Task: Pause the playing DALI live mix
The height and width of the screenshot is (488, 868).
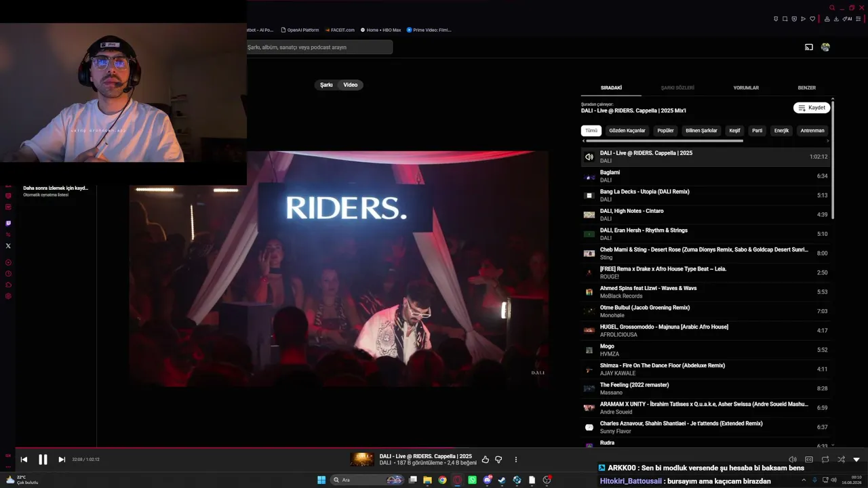Action: click(x=43, y=460)
